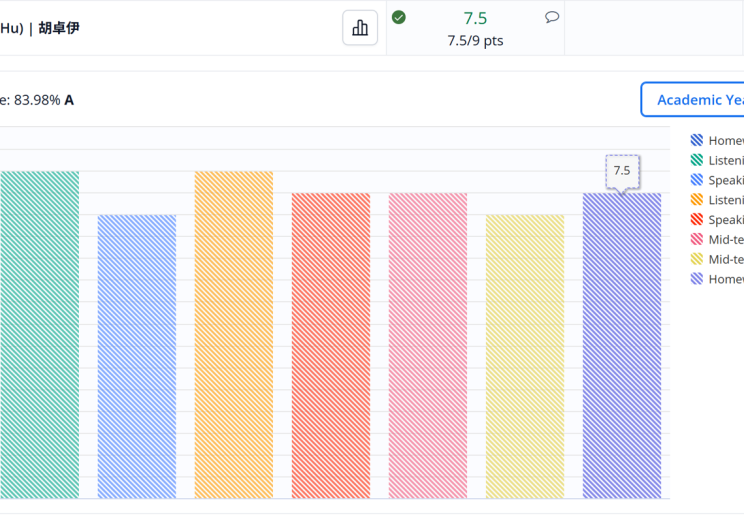Viewport: 744px width, 519px height.
Task: Select the light blue striped bar
Action: [x=136, y=356]
